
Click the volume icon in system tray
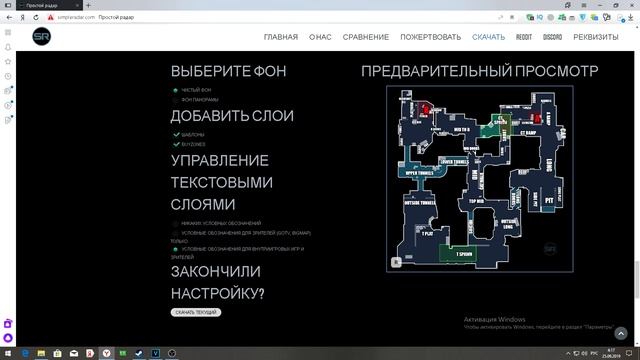(584, 353)
